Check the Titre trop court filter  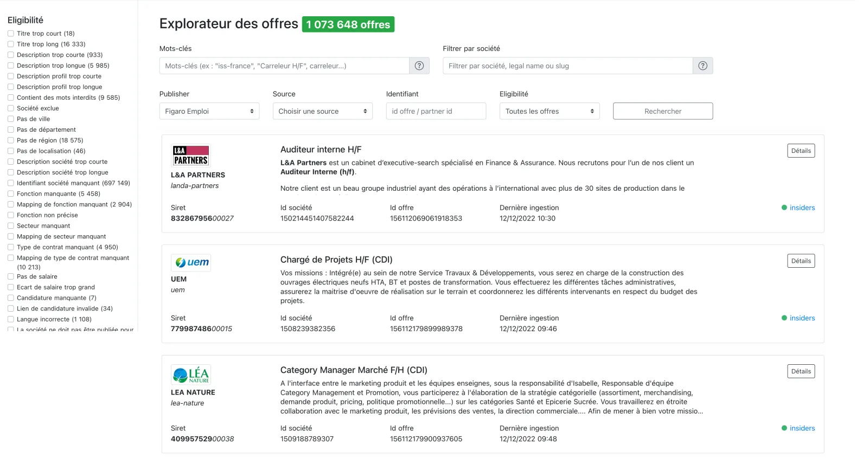(11, 34)
